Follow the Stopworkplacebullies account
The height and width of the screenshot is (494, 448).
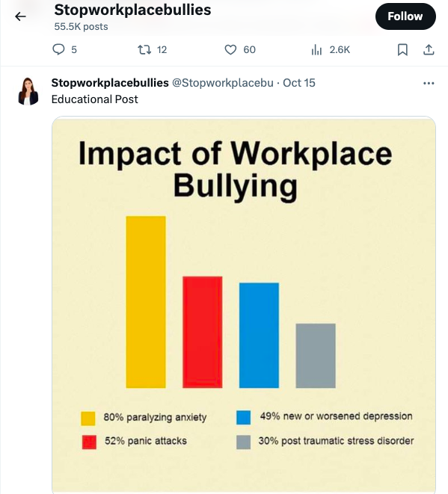(x=405, y=16)
